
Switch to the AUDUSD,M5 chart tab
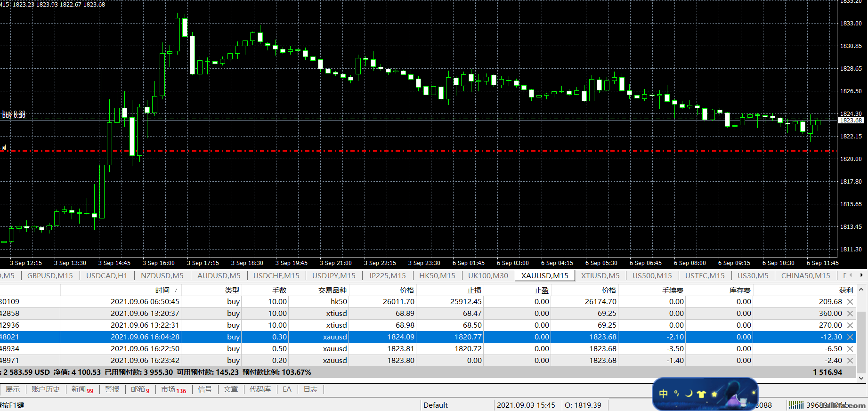click(x=219, y=276)
